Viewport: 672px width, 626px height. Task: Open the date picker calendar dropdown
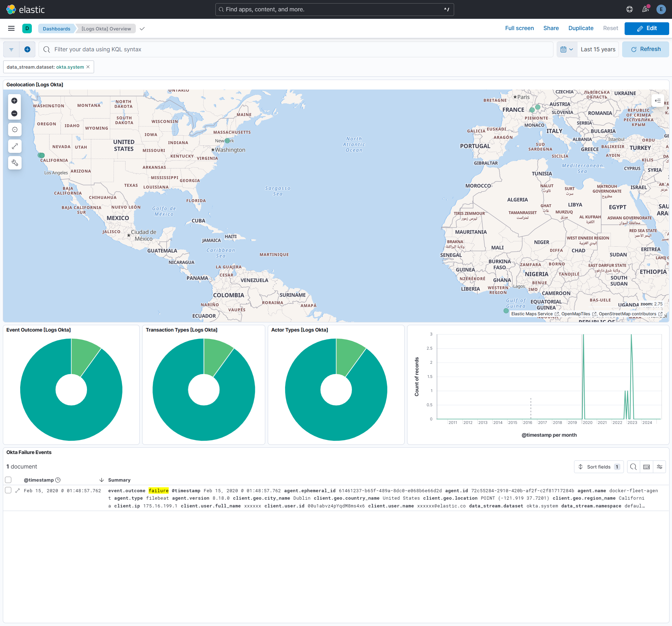(566, 49)
